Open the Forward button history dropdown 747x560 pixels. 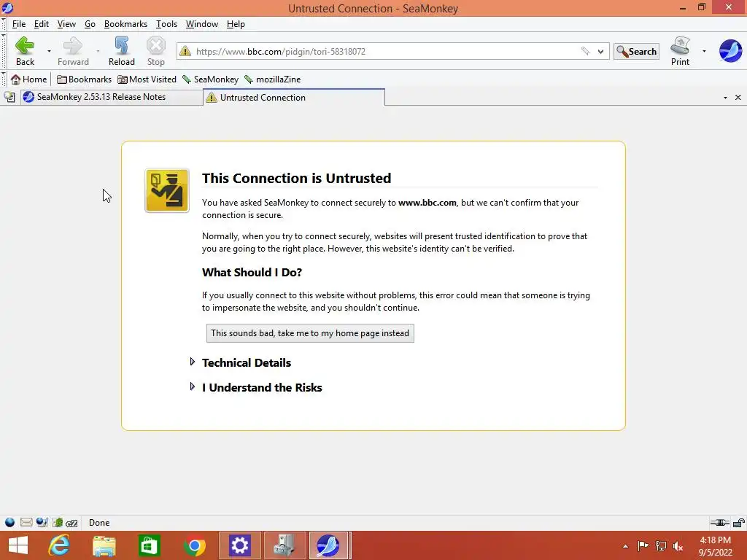pos(98,51)
